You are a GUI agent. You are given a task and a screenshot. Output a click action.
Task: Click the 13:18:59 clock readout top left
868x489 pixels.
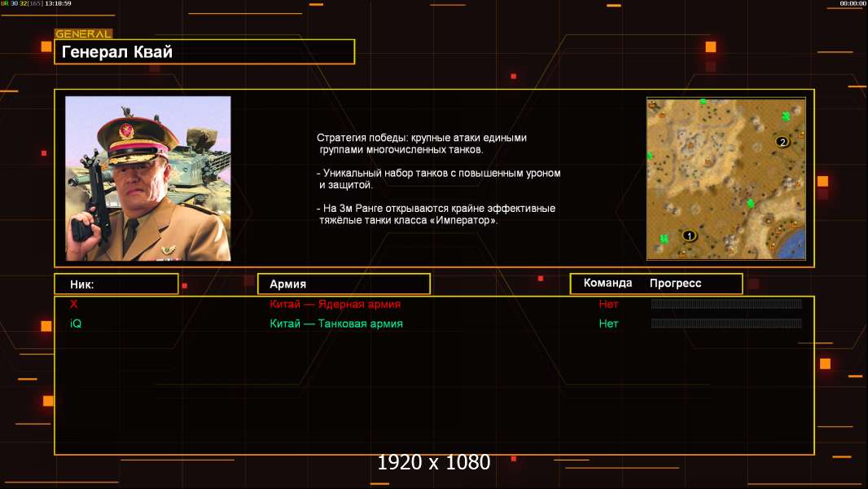(x=58, y=3)
